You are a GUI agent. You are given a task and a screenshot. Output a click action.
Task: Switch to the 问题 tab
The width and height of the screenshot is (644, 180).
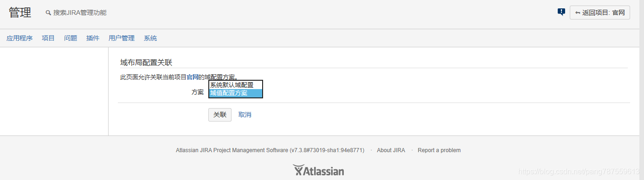[x=71, y=38]
